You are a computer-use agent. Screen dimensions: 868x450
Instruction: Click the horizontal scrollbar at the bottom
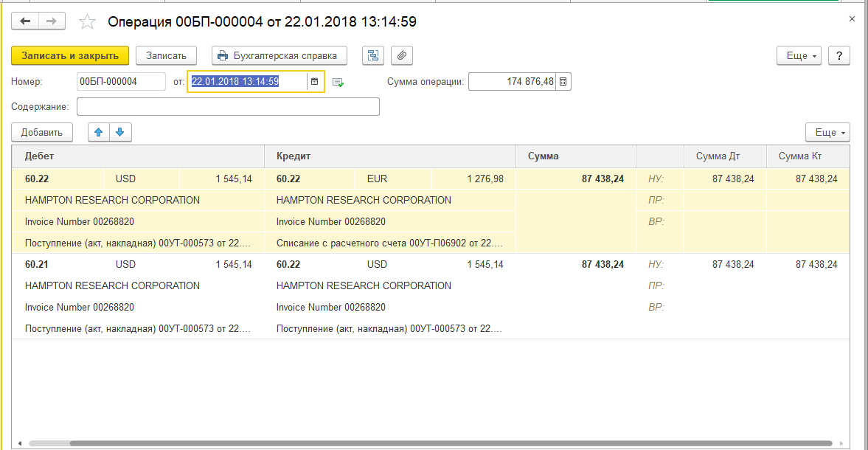tap(428, 443)
